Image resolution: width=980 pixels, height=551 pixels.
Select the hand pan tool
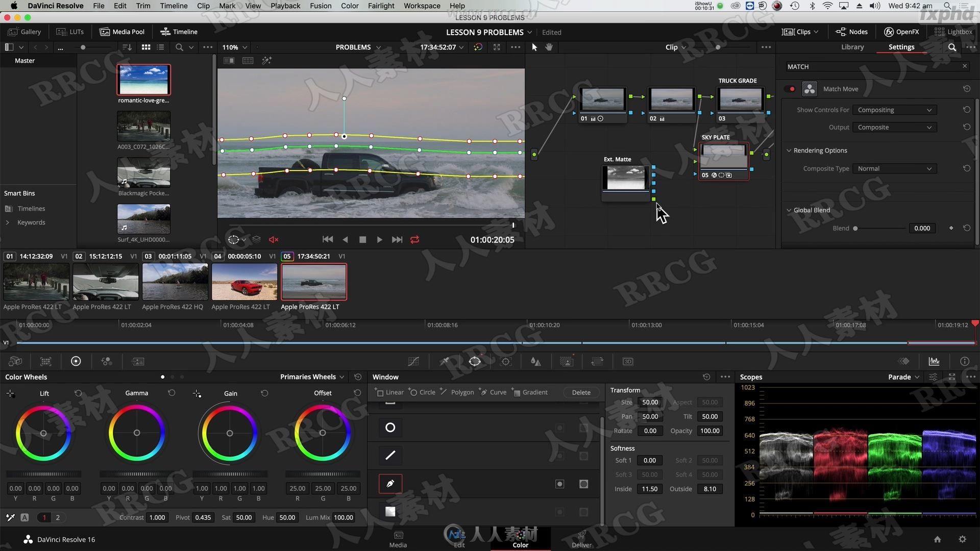pyautogui.click(x=549, y=47)
